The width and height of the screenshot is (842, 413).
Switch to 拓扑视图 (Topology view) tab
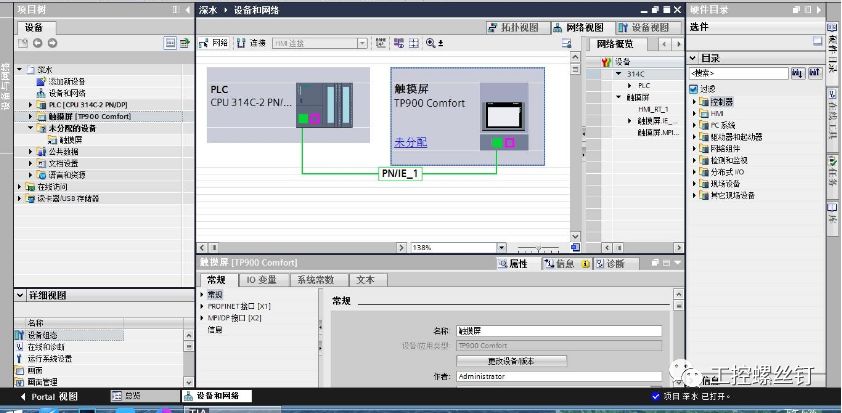pyautogui.click(x=518, y=27)
